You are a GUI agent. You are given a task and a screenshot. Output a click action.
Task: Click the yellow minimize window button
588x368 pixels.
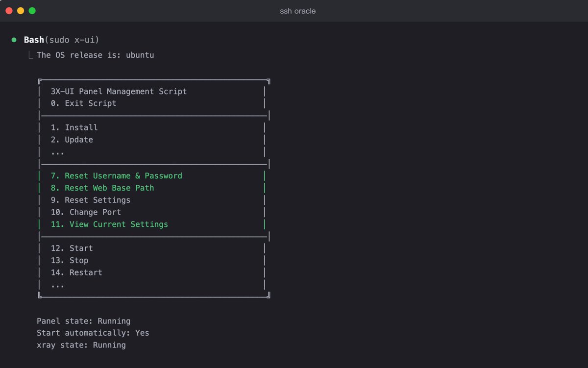coord(21,11)
